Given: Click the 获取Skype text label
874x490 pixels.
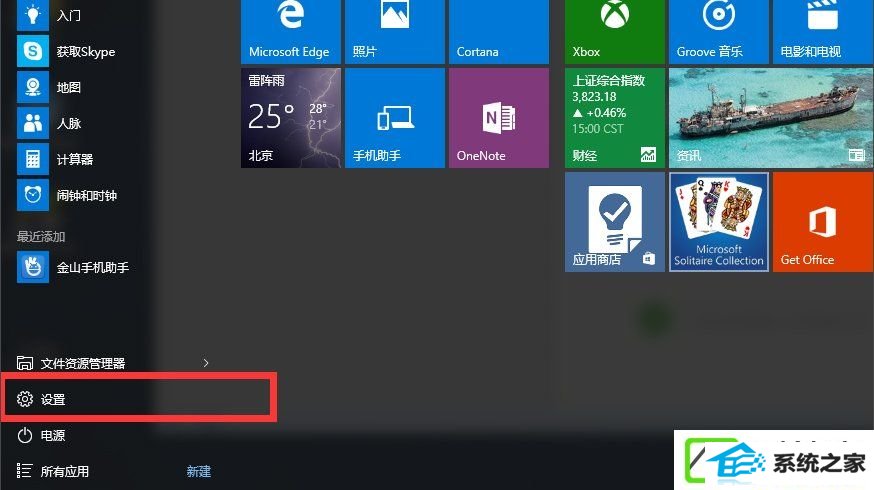Looking at the screenshot, I should coord(86,52).
